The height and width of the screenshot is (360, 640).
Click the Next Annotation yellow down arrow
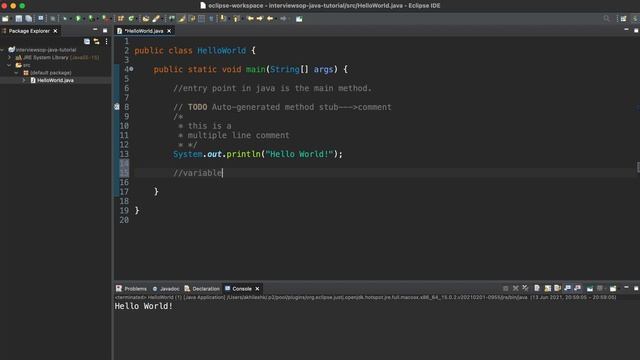tap(223, 19)
